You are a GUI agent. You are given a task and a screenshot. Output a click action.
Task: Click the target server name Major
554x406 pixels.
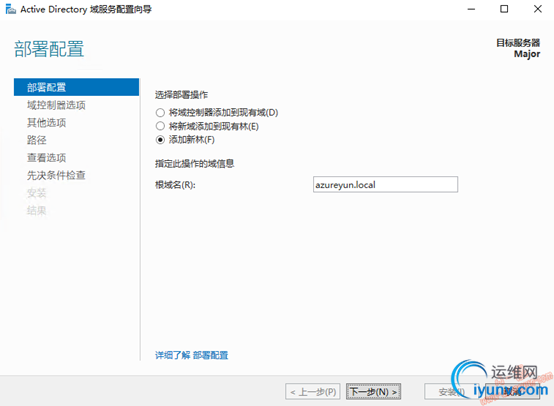(527, 54)
